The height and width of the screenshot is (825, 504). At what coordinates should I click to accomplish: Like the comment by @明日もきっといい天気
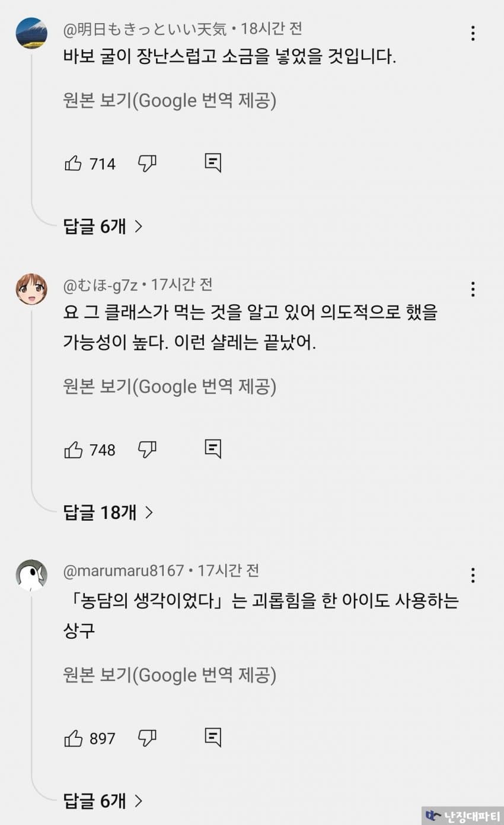tap(73, 163)
